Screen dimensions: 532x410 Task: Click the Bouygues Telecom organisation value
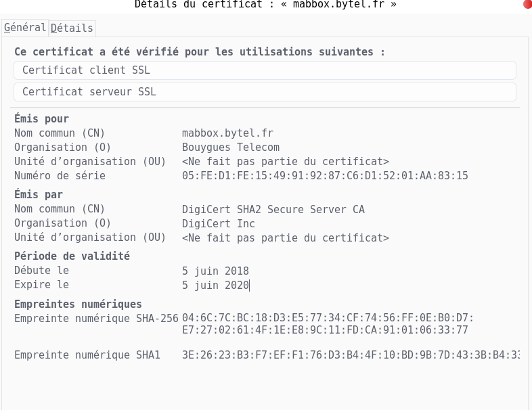point(231,147)
